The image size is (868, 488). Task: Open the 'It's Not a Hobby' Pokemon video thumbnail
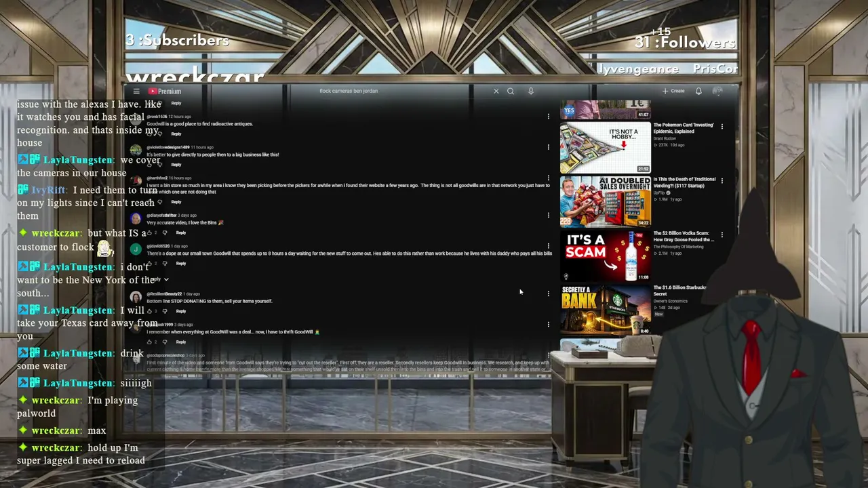click(x=605, y=147)
